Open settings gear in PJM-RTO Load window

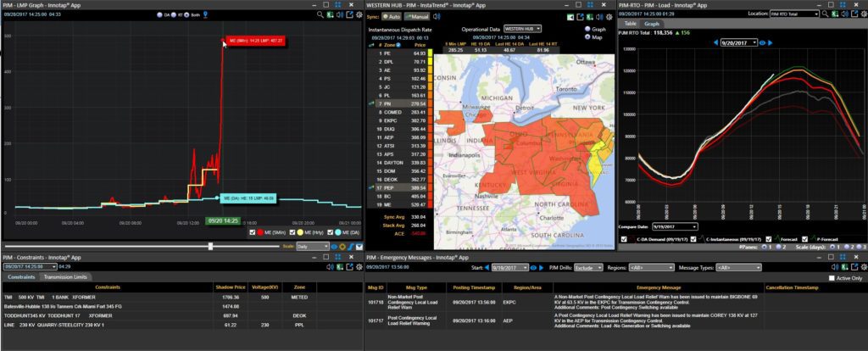[x=864, y=14]
